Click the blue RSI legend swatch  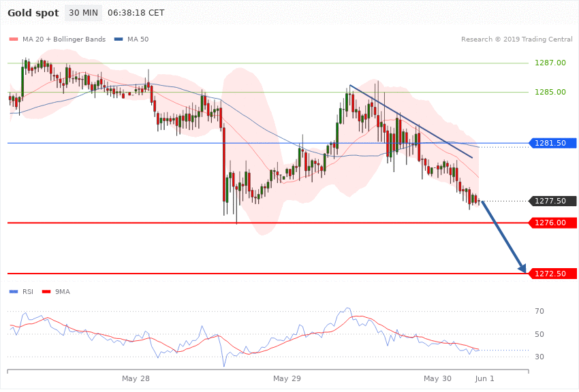pos(14,292)
